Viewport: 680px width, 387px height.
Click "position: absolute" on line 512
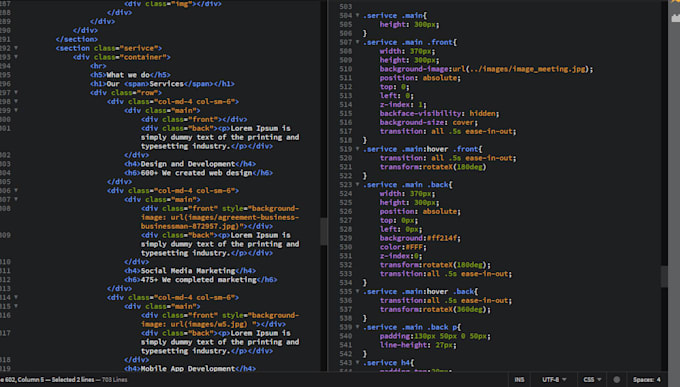420,78
